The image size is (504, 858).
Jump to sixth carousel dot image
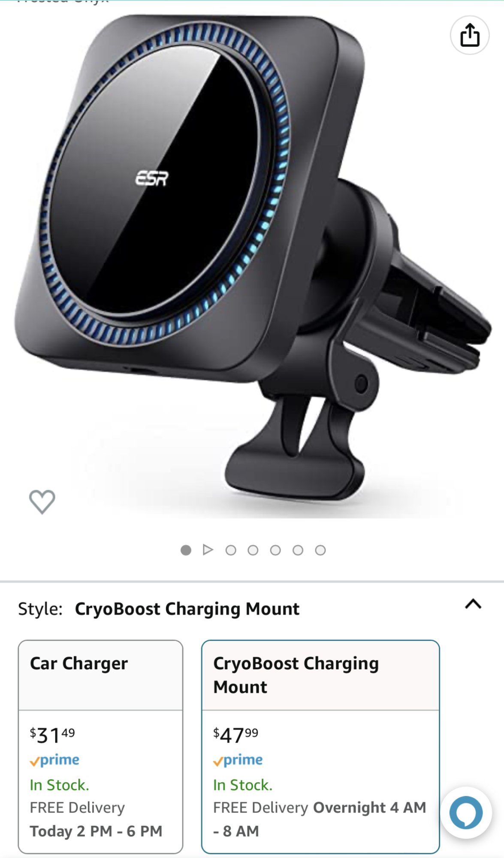point(298,550)
